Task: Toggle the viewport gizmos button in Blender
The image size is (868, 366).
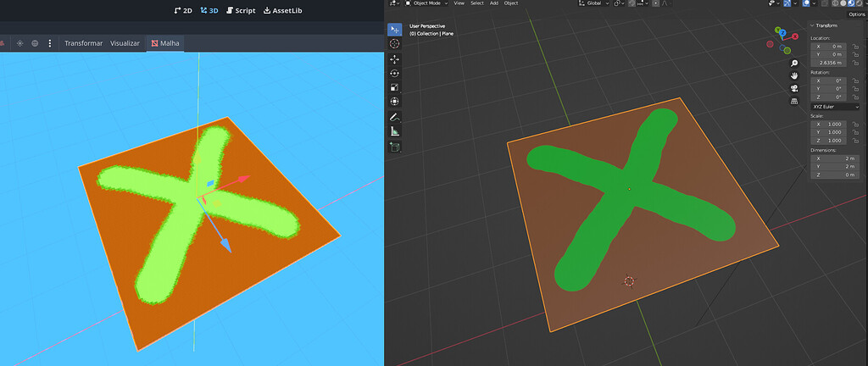Action: click(787, 3)
